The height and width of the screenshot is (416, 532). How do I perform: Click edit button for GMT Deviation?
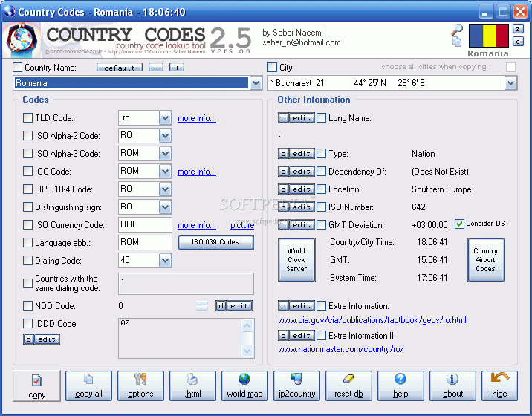click(x=302, y=224)
